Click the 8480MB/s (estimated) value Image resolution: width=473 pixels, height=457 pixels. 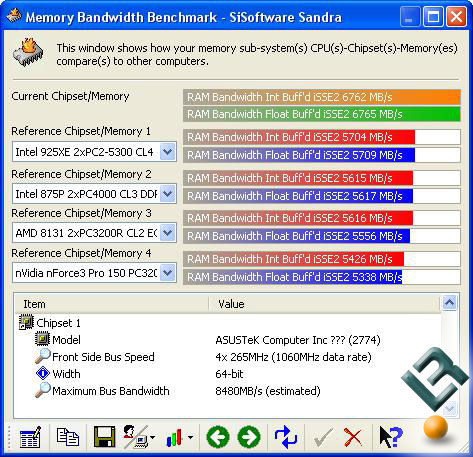(268, 391)
